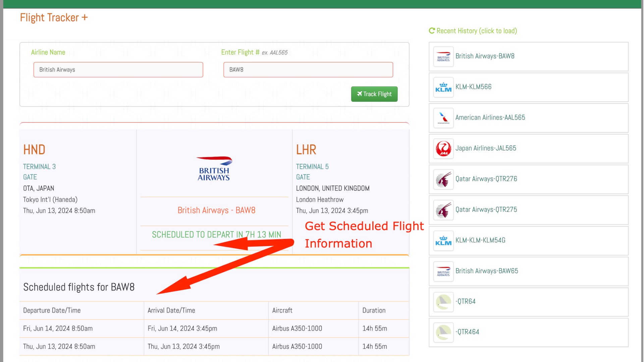
Task: Click the refresh icon next to Recent History
Action: point(432,31)
